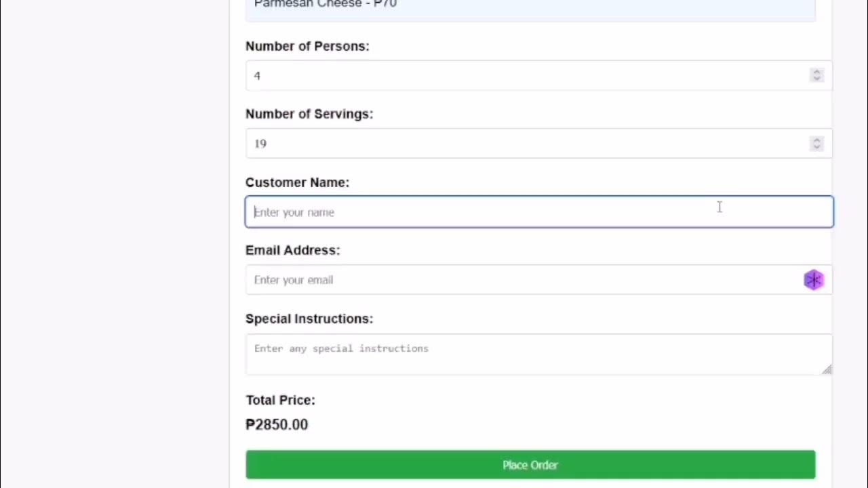This screenshot has height=488, width=868.
Task: Click the "Number of Persons:" label
Action: coord(307,46)
